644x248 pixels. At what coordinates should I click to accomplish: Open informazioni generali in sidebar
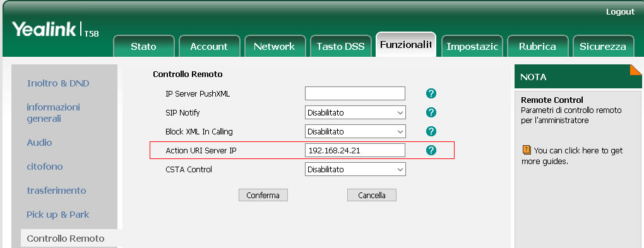54,113
